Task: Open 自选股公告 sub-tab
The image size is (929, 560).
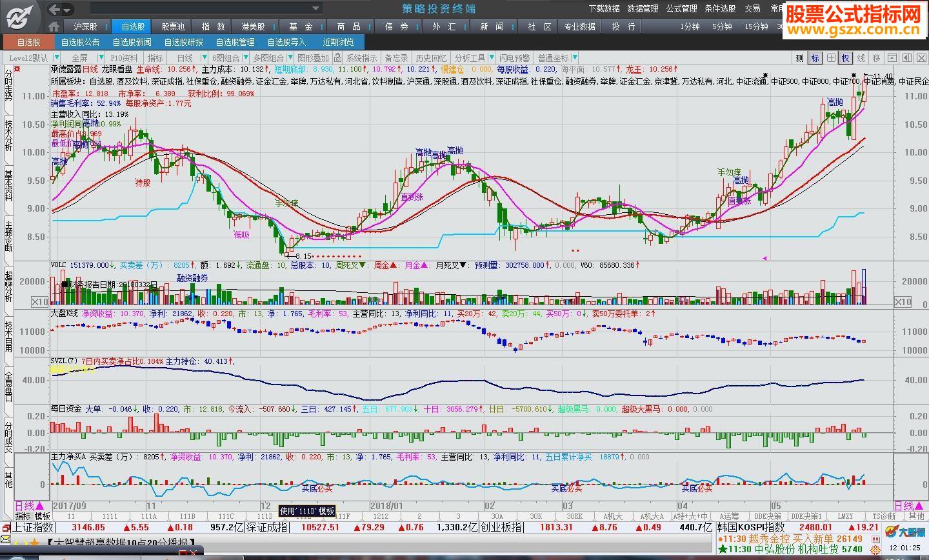Action: (x=81, y=42)
